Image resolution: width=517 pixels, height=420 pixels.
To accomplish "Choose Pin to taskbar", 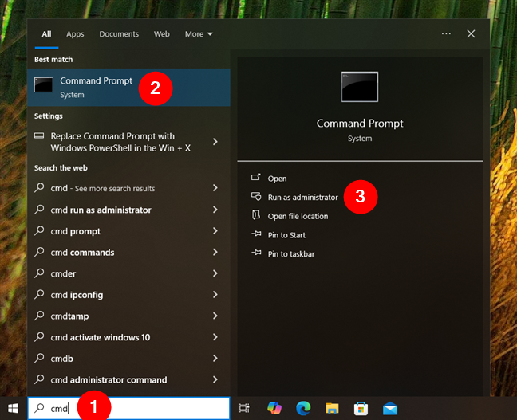I will [x=291, y=253].
